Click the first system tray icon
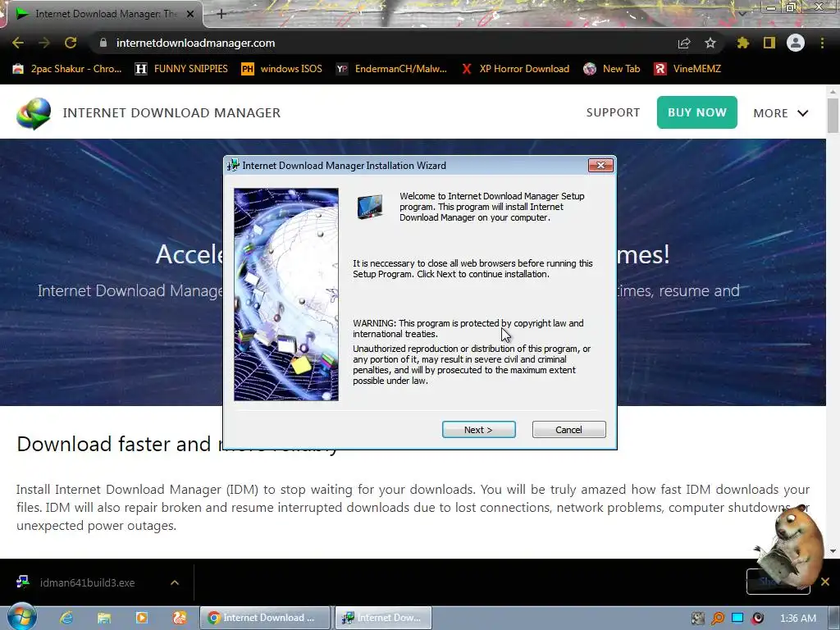Viewport: 840px width, 630px height. tap(698, 619)
